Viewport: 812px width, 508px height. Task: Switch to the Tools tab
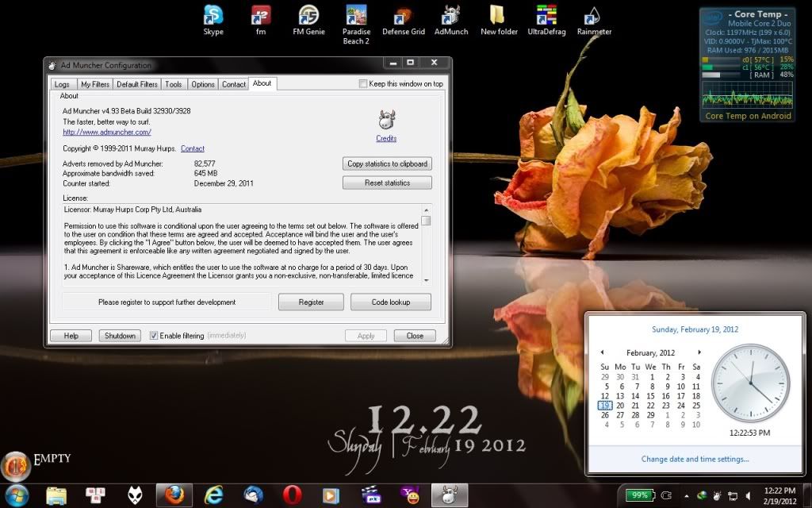[174, 84]
